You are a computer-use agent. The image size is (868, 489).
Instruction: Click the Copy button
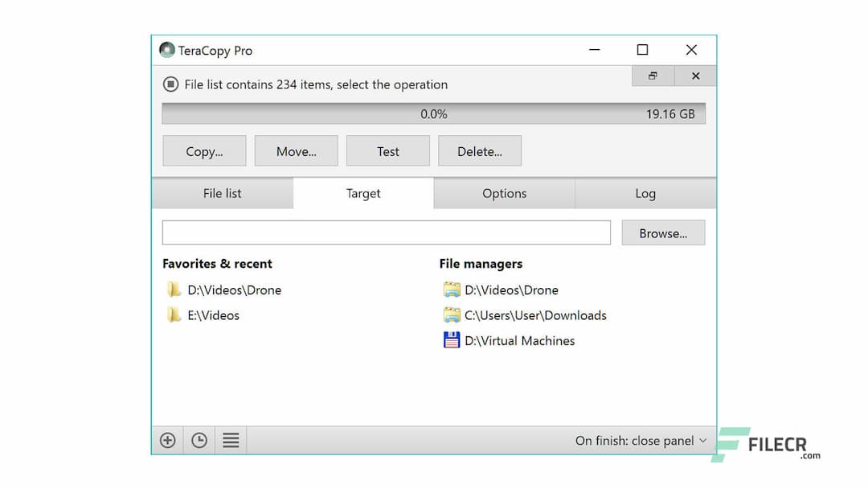[x=204, y=150]
